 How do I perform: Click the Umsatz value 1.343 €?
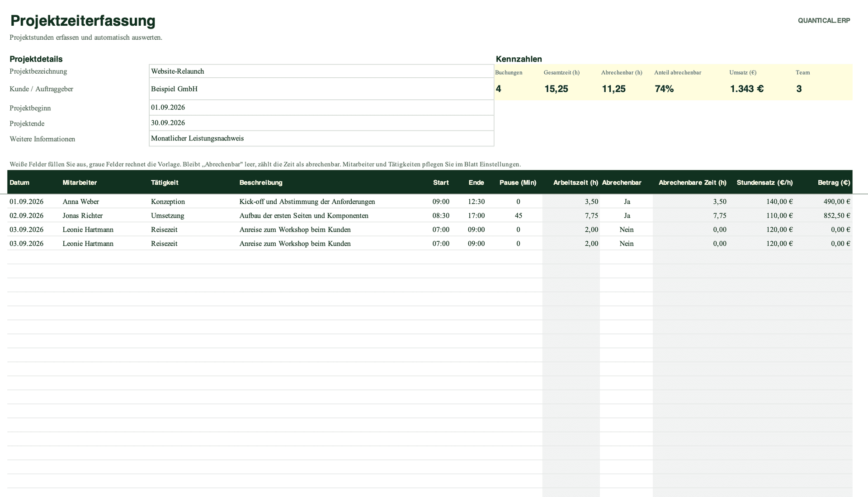[x=746, y=89]
